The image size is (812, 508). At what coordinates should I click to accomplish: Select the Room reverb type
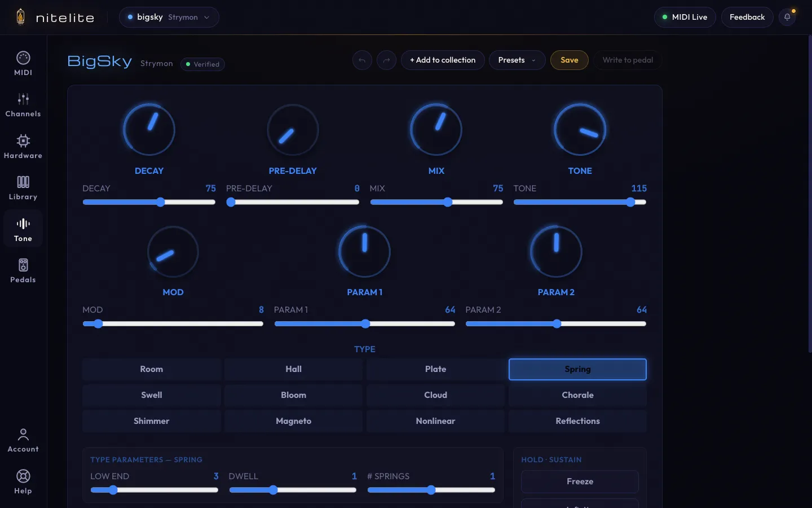click(152, 369)
